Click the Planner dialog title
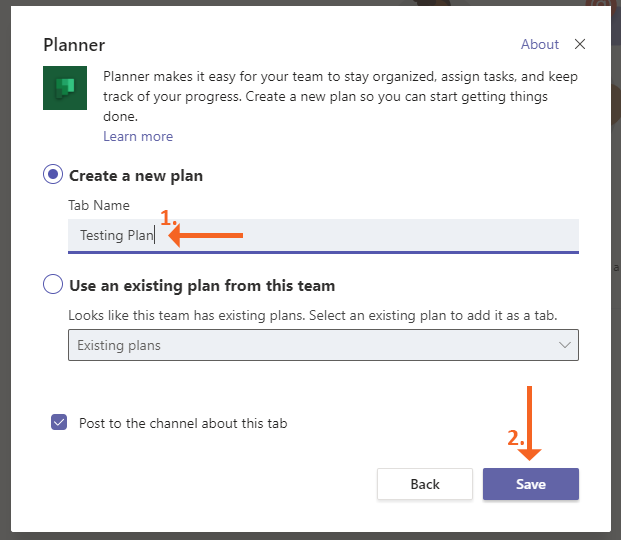The width and height of the screenshot is (621, 540). pyautogui.click(x=74, y=45)
